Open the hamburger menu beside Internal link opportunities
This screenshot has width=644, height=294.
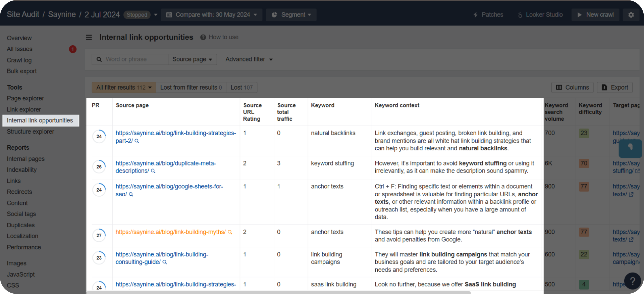tap(89, 37)
